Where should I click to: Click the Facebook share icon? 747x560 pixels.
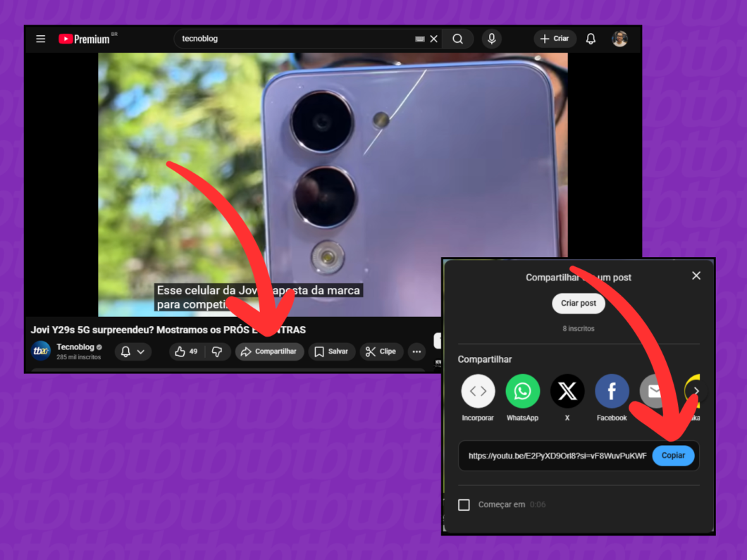pos(612,391)
